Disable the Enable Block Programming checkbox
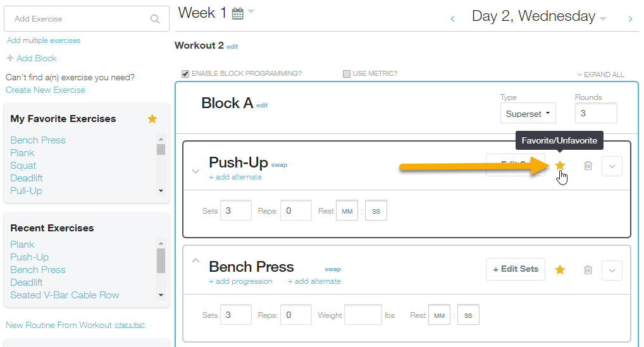644x347 pixels. click(x=185, y=74)
